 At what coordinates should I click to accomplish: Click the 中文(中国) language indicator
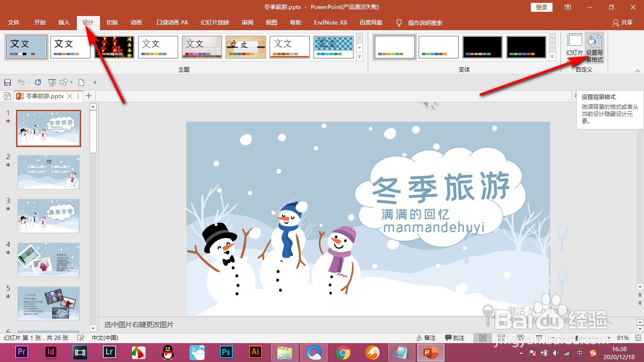pos(105,337)
